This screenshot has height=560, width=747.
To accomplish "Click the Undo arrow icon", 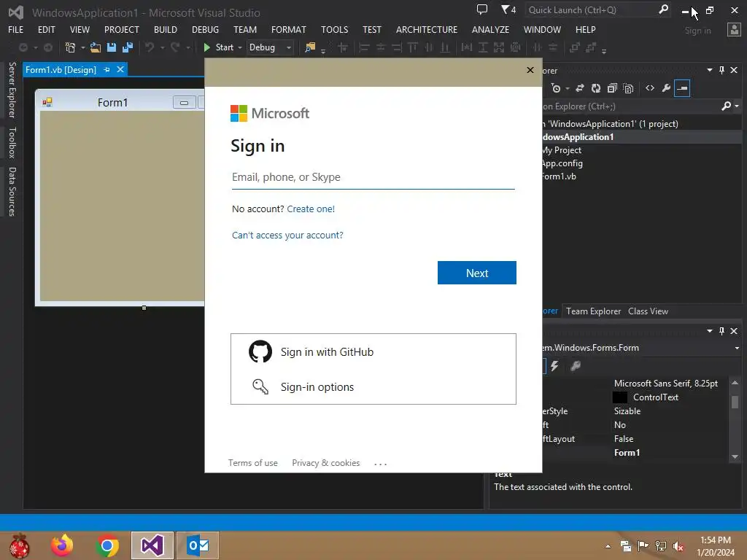I will [150, 47].
